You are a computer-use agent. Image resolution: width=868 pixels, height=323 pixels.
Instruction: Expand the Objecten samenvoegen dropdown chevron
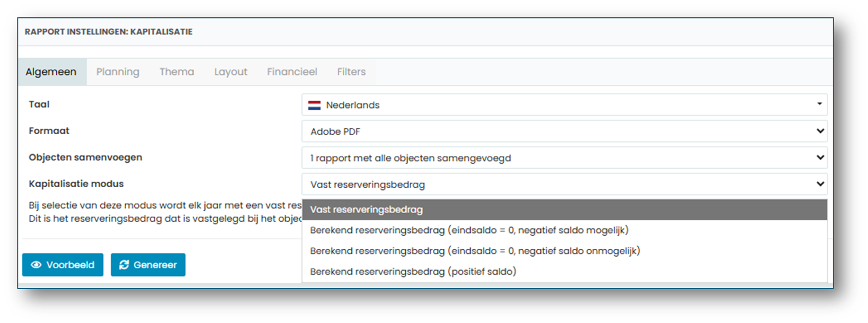pos(820,157)
